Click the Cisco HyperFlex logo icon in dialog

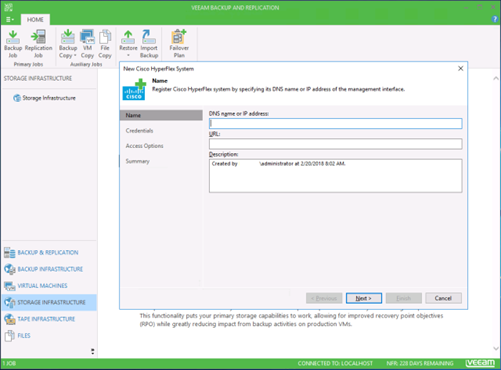pyautogui.click(x=134, y=89)
